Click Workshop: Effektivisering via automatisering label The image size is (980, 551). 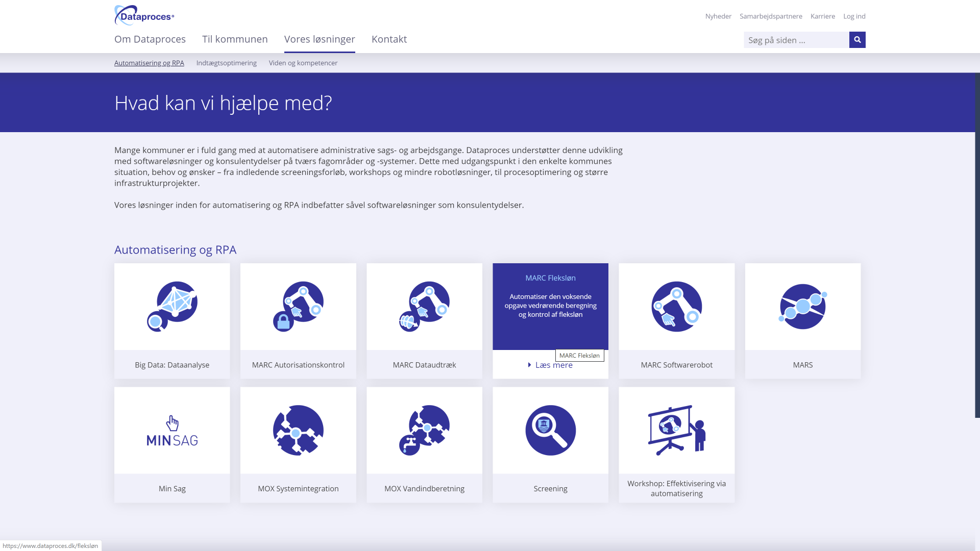[x=677, y=488]
